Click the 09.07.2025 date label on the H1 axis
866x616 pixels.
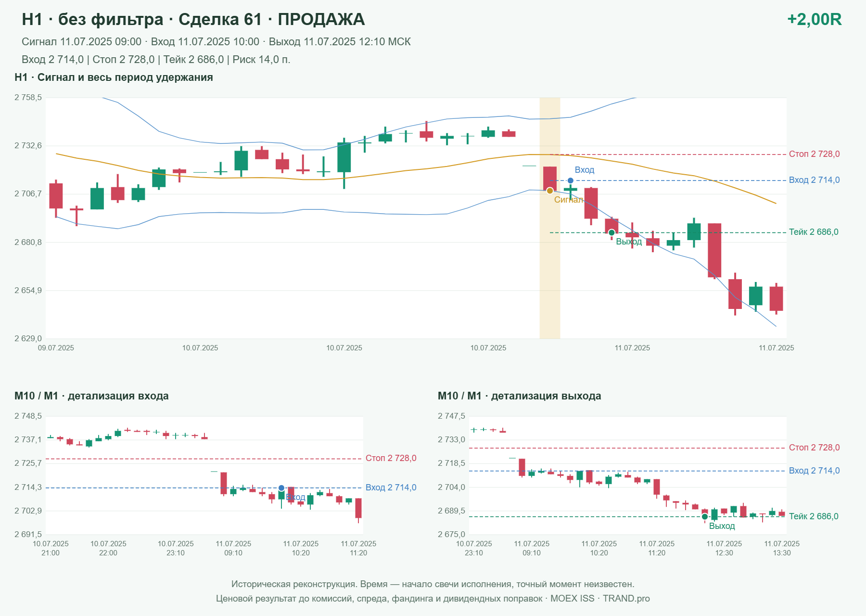click(x=56, y=348)
